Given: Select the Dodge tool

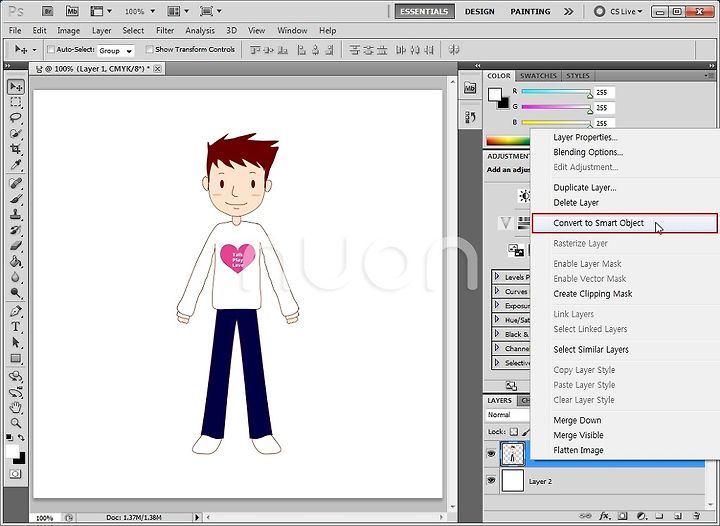Looking at the screenshot, I should [16, 292].
